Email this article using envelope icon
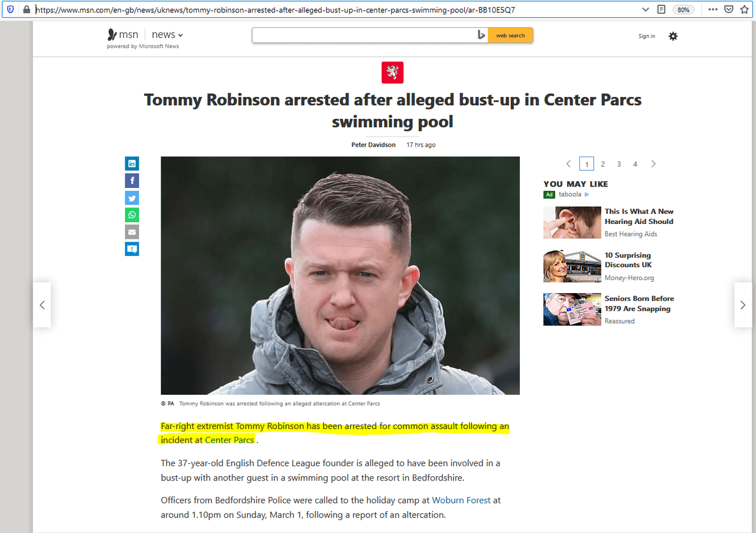 click(132, 232)
